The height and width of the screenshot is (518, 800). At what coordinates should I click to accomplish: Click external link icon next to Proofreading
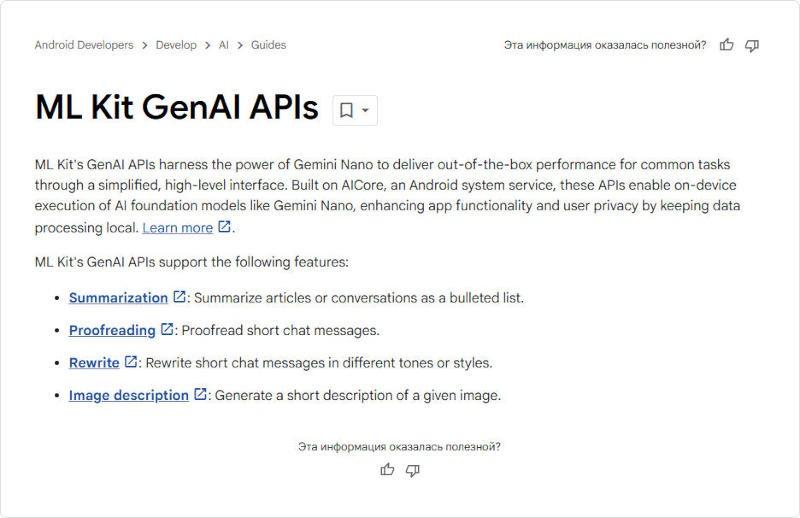(x=167, y=329)
